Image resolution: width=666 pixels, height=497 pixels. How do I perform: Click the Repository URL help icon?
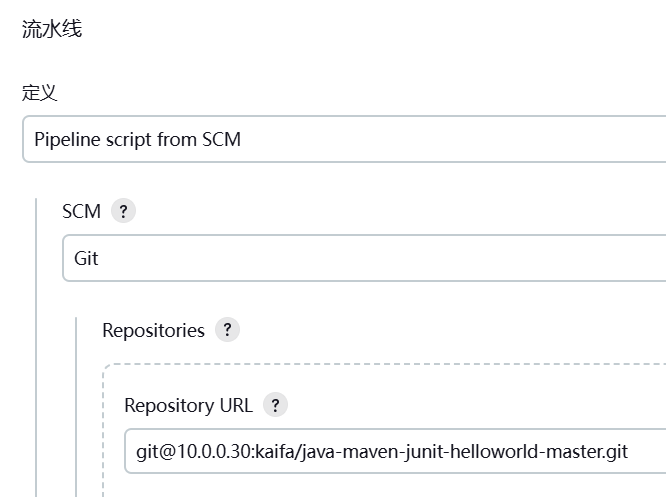(275, 405)
